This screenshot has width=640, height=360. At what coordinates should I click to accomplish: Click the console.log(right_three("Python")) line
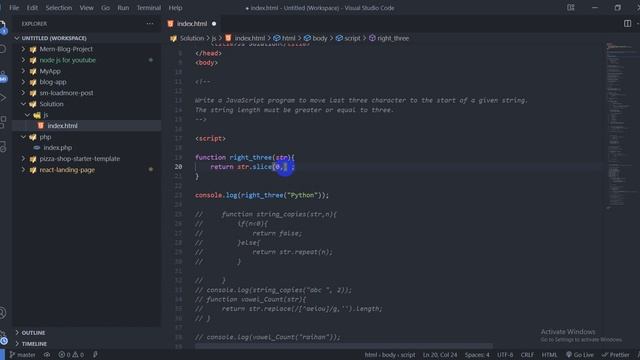[262, 195]
